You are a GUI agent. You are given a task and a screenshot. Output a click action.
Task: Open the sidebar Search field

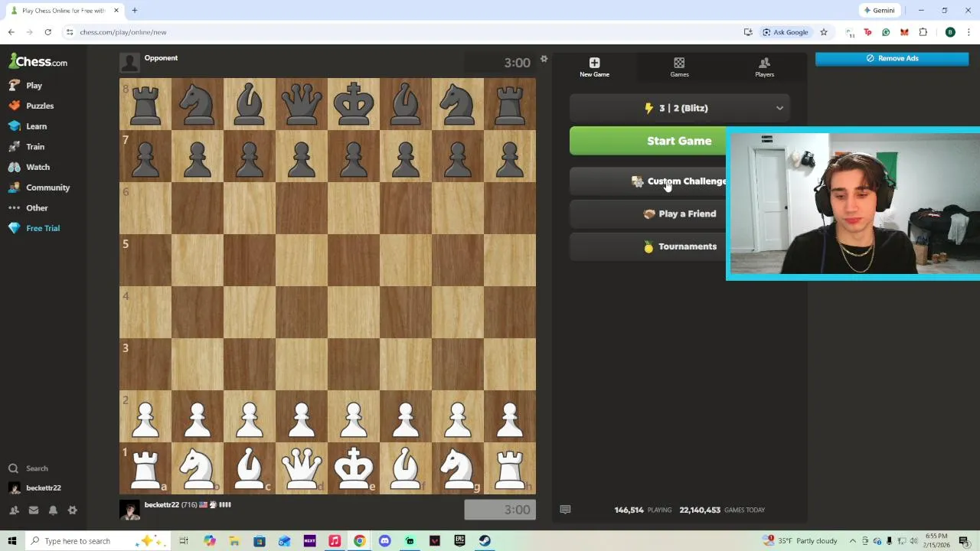37,468
